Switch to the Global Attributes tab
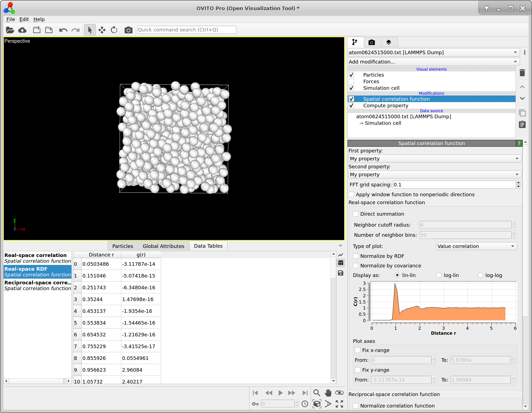532x413 pixels. [163, 246]
